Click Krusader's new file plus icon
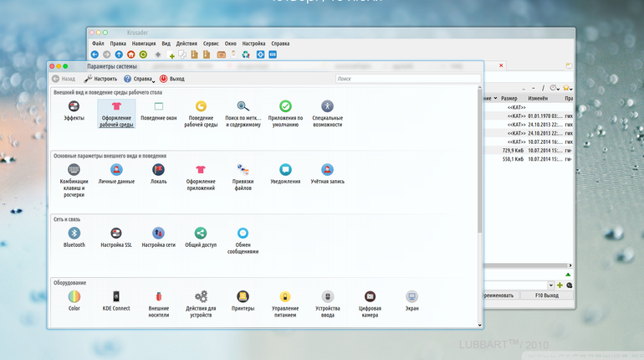The image size is (644, 360). coord(171,56)
